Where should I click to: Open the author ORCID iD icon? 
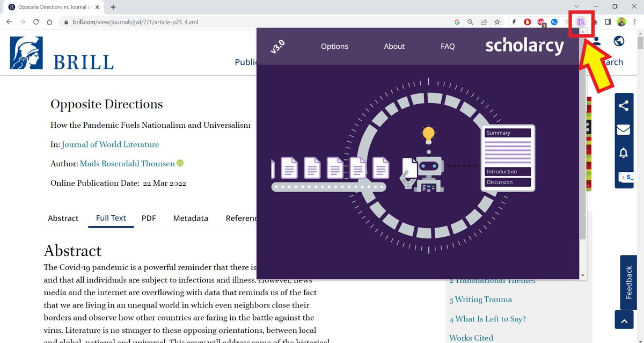click(180, 163)
